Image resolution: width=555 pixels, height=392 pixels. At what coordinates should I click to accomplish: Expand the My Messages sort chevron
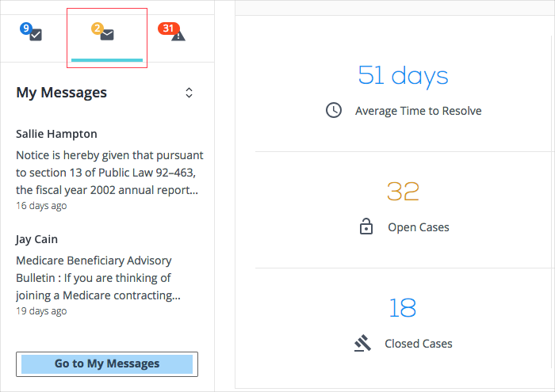click(x=189, y=93)
